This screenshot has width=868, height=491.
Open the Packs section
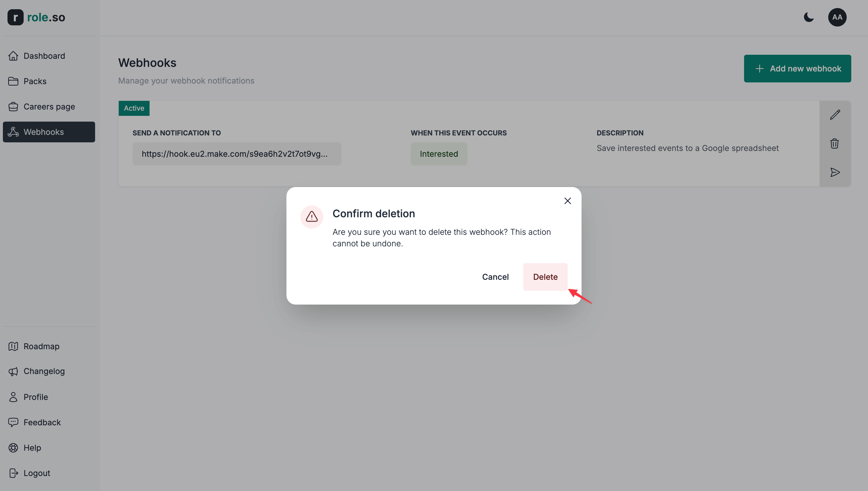pos(35,81)
